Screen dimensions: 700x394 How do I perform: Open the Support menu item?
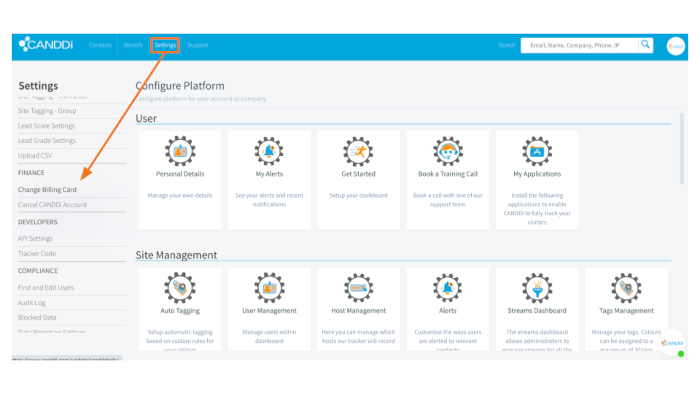(198, 45)
